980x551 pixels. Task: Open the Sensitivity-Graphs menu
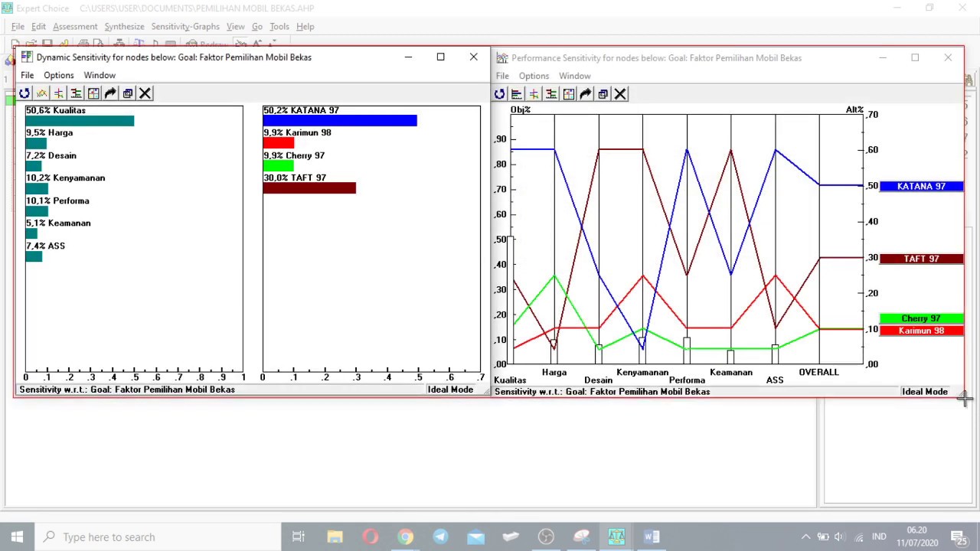point(185,26)
